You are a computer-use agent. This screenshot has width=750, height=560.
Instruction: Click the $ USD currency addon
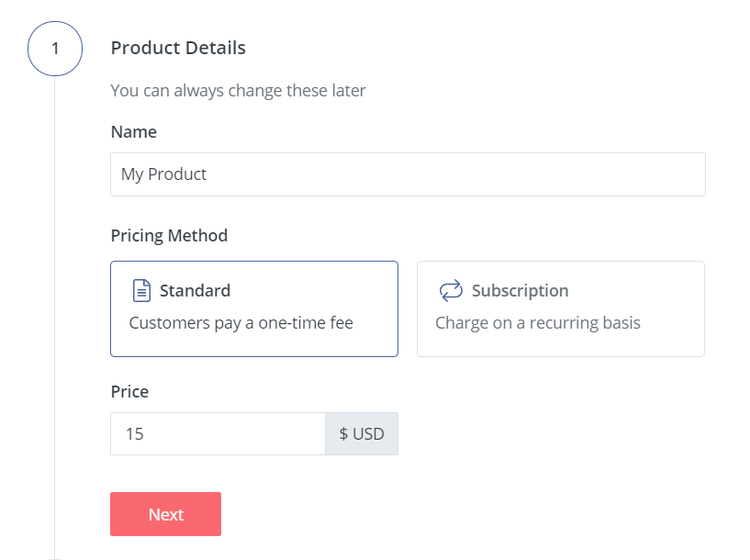point(362,433)
